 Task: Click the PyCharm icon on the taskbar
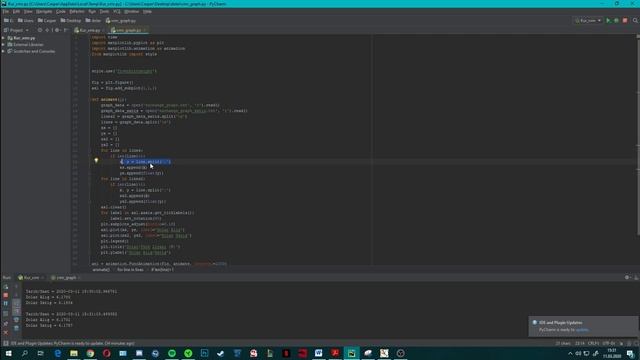[x=351, y=353]
